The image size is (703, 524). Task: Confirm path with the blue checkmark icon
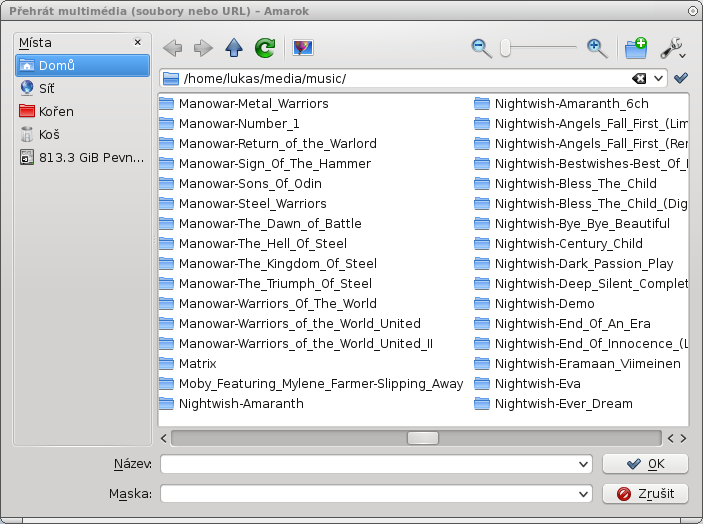tap(681, 78)
